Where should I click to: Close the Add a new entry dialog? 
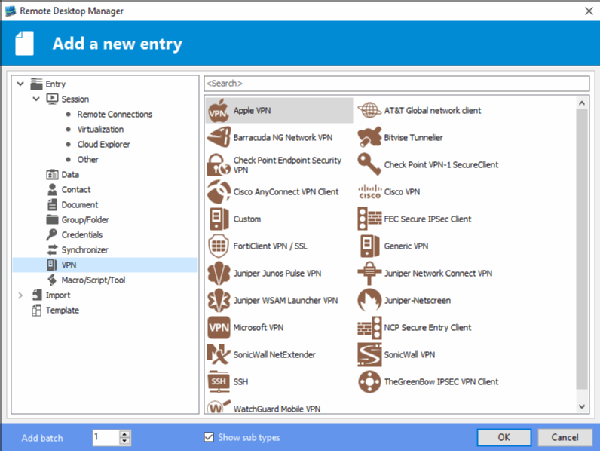click(x=589, y=11)
